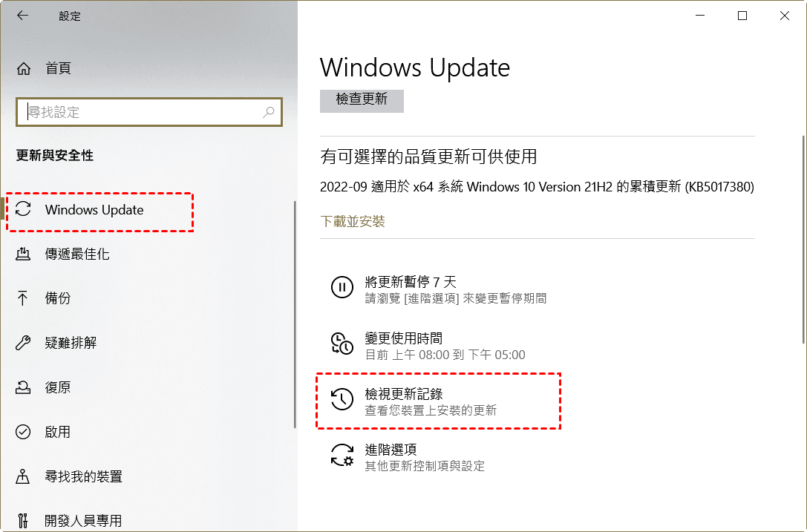
Task: Click the 疑難排解 wrench icon
Action: click(x=23, y=343)
